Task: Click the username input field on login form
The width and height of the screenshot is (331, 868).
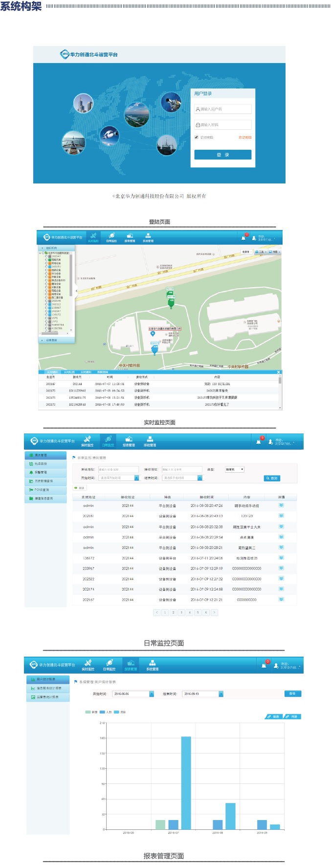Action: [x=223, y=109]
